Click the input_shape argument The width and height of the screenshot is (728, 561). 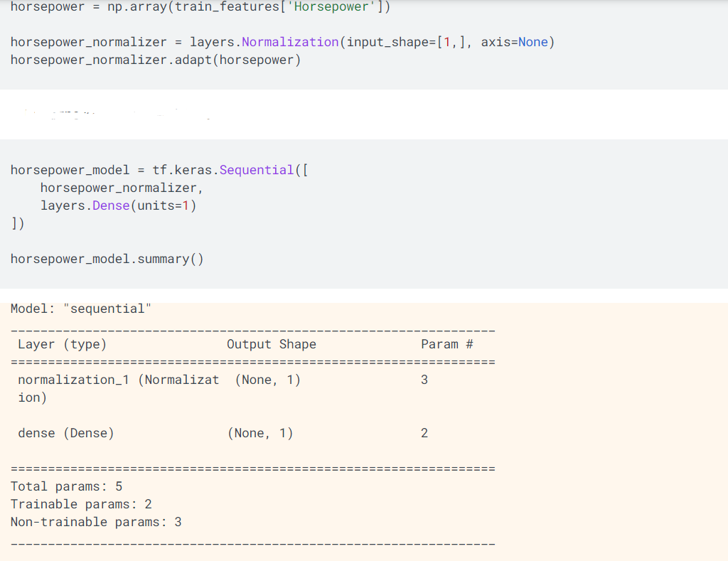click(x=383, y=42)
